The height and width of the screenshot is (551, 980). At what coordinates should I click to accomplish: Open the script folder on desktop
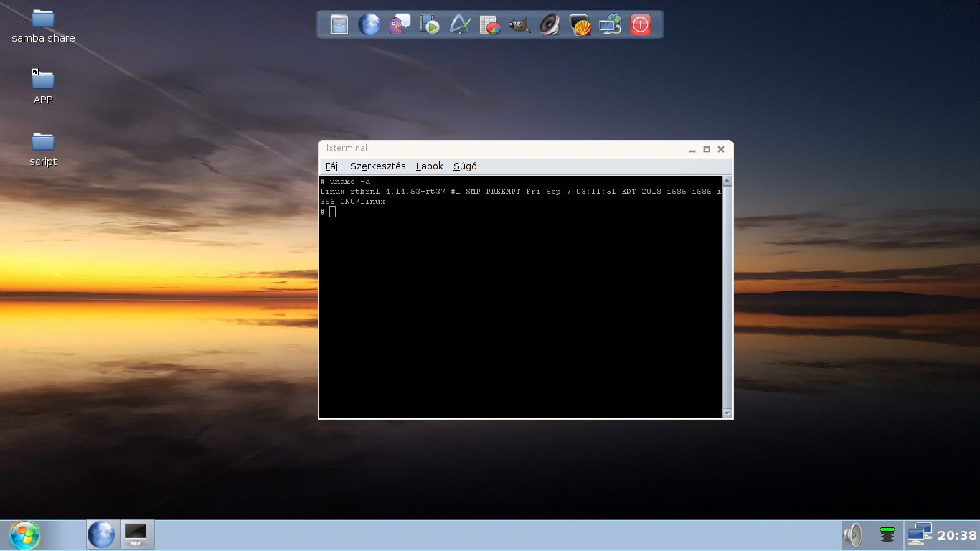coord(43,149)
